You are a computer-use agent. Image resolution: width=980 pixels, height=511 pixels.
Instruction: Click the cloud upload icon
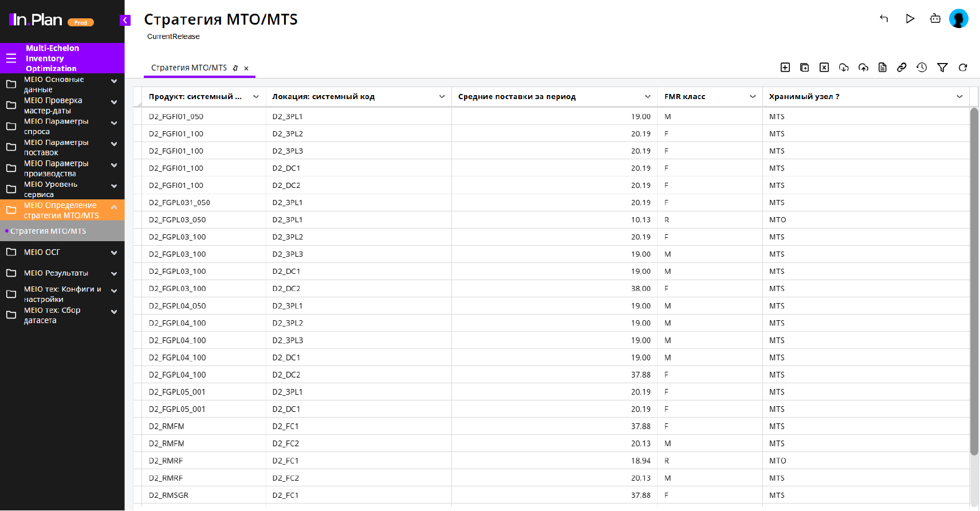(x=863, y=68)
